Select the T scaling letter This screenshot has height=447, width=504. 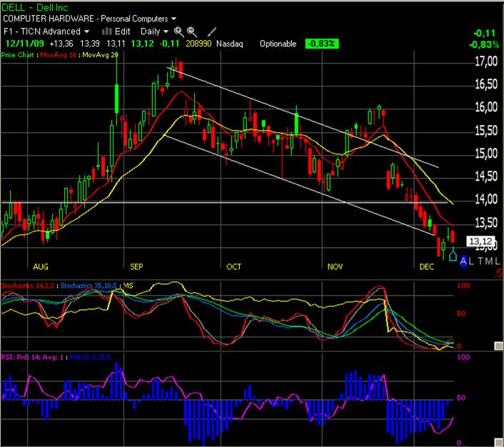click(480, 261)
